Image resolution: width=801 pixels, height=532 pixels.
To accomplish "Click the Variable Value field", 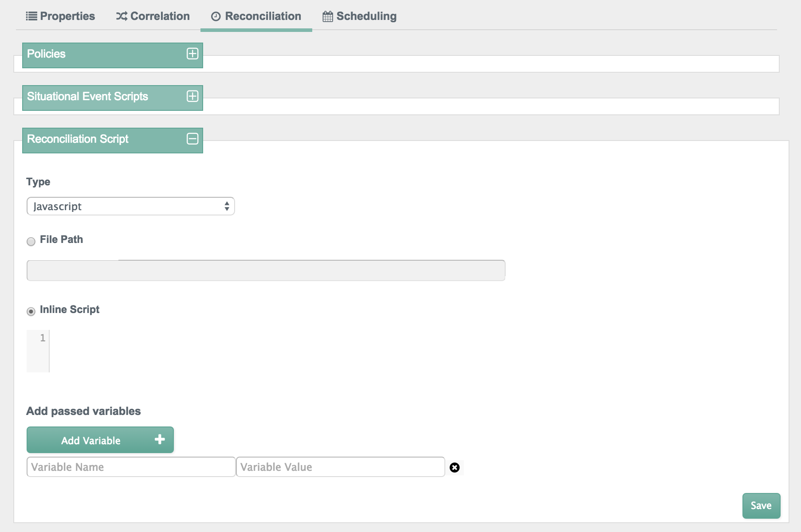I will click(x=340, y=467).
